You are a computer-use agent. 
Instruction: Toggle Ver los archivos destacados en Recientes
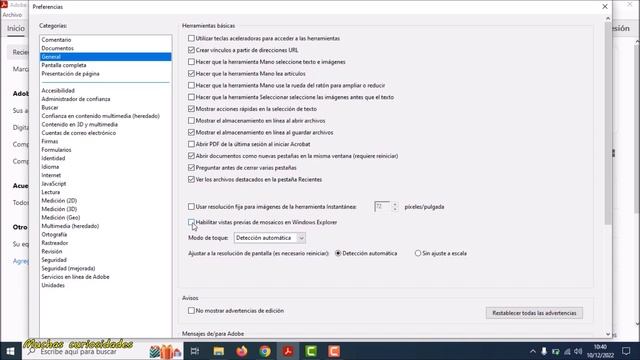(191, 180)
